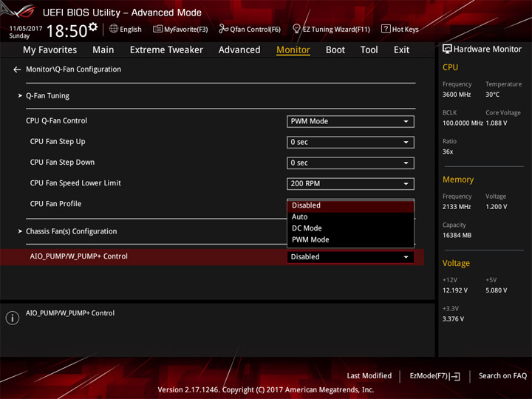
Task: Click the 1.088 V core voltage value
Action: coord(497,123)
